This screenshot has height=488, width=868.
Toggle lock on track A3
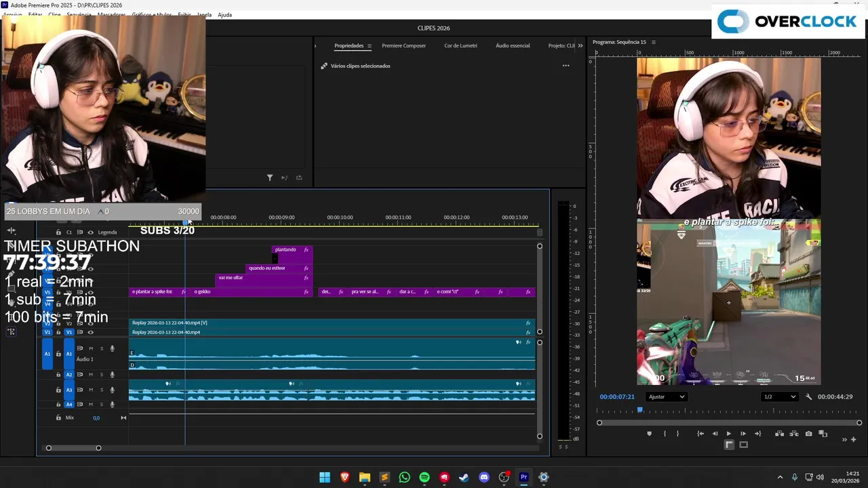pyautogui.click(x=58, y=390)
